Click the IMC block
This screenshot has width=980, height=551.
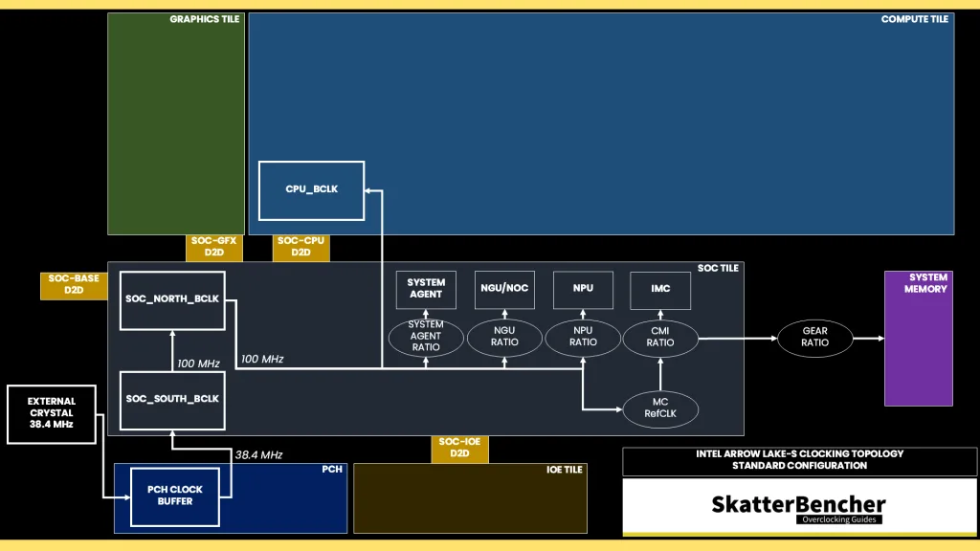[659, 289]
